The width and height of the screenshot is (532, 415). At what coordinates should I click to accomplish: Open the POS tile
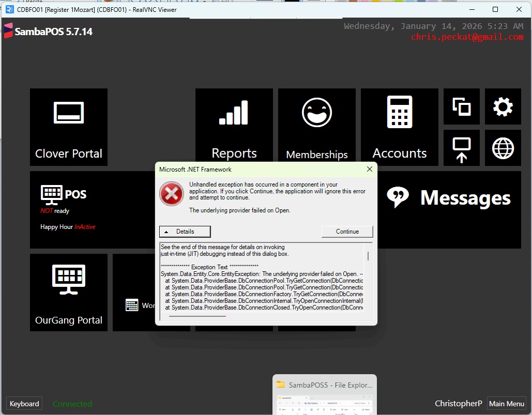[x=93, y=210]
